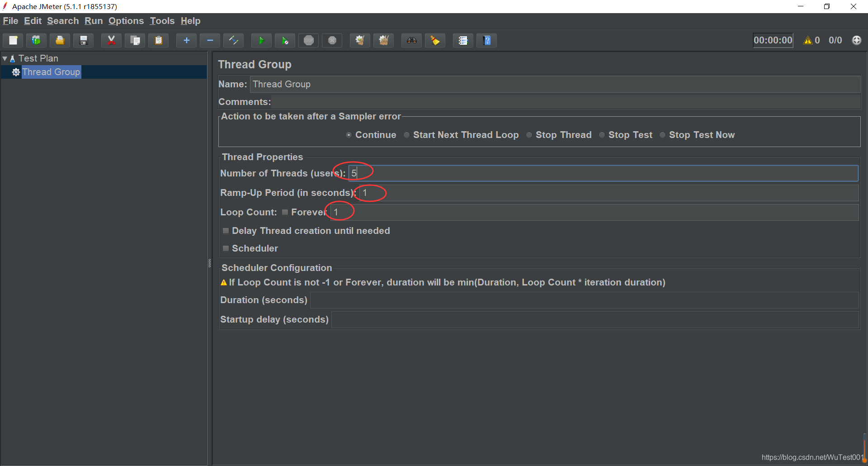Click the Duration (seconds) field

pyautogui.click(x=585, y=300)
